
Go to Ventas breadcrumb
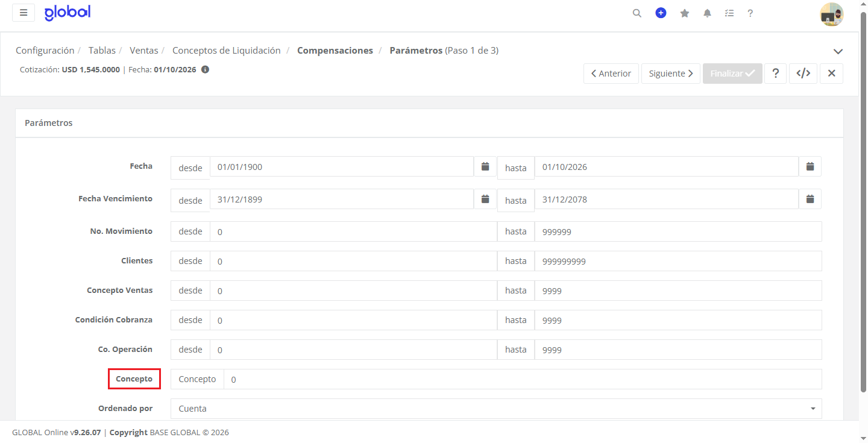[144, 51]
